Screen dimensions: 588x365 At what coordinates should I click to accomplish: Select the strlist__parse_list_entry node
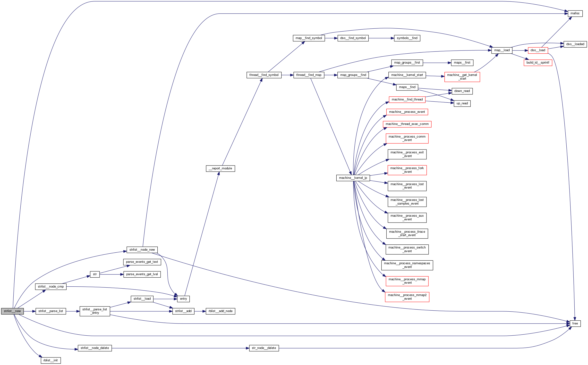coord(95,311)
